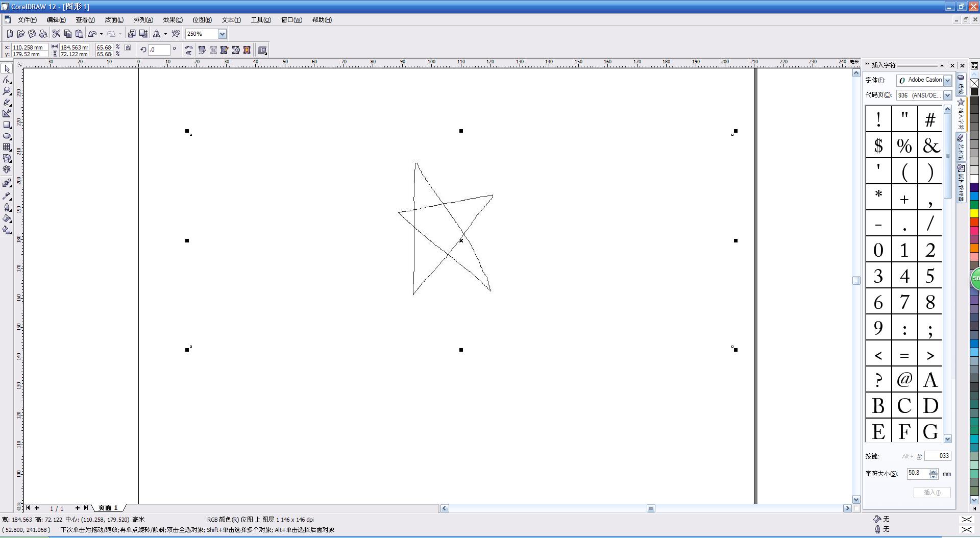
Task: Switch to the 页面 1 page tab
Action: [108, 508]
